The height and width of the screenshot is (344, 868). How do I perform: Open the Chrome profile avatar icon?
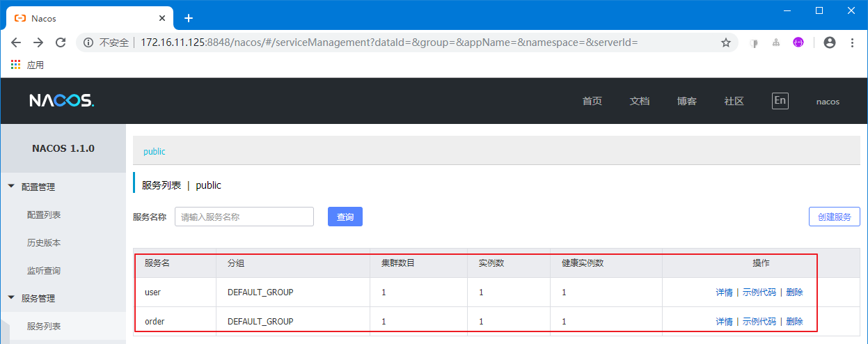[829, 42]
